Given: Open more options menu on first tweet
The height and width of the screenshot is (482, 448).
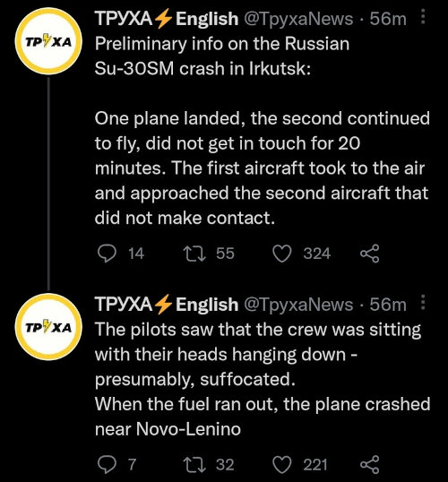Looking at the screenshot, I should click(x=423, y=17).
